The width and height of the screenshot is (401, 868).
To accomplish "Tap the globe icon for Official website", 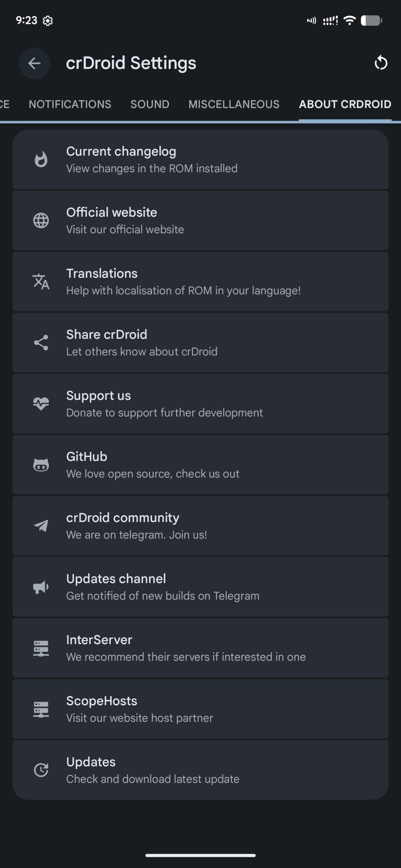I will point(41,221).
